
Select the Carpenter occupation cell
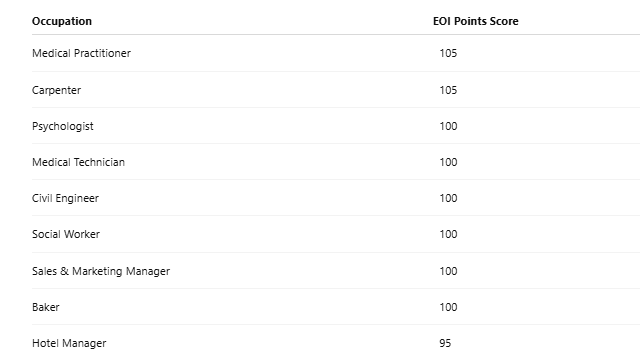(56, 90)
